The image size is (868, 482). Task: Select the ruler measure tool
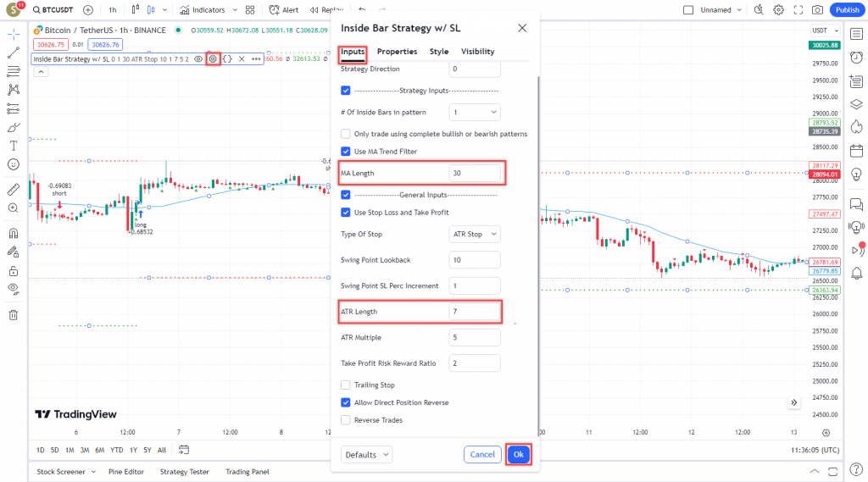pyautogui.click(x=14, y=189)
